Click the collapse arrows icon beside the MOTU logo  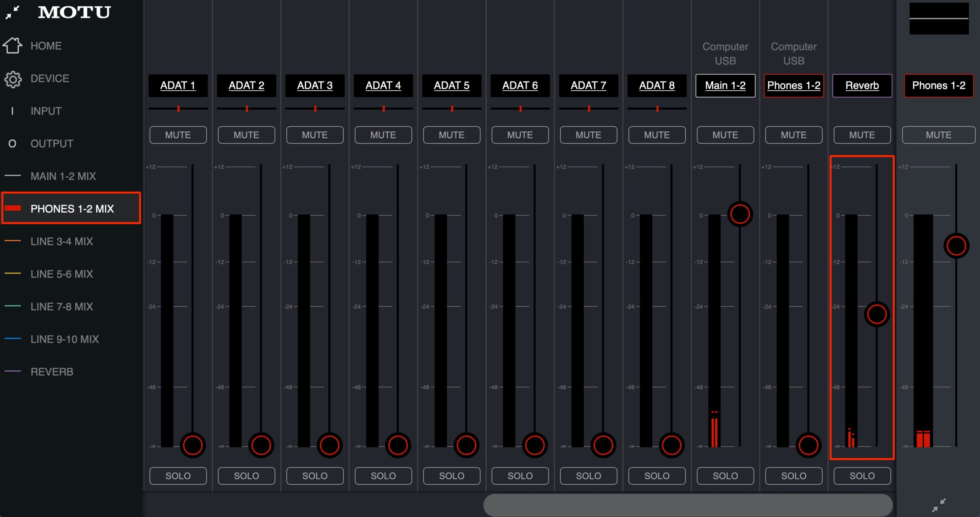coord(12,12)
